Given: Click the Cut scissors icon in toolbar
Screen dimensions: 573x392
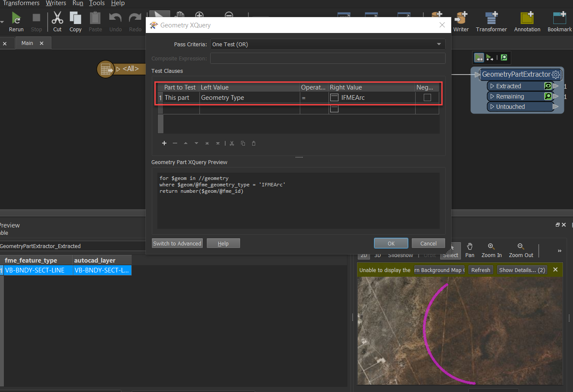Looking at the screenshot, I should click(57, 18).
